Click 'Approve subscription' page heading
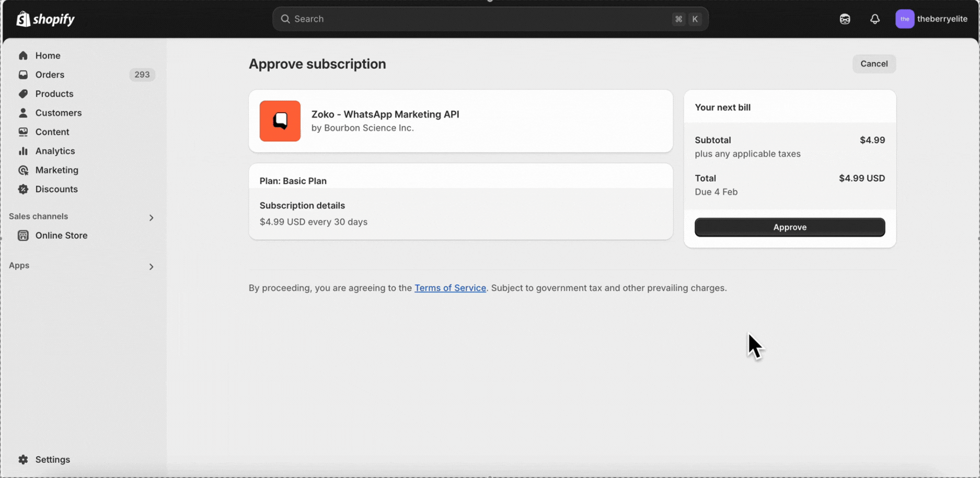 pyautogui.click(x=317, y=64)
